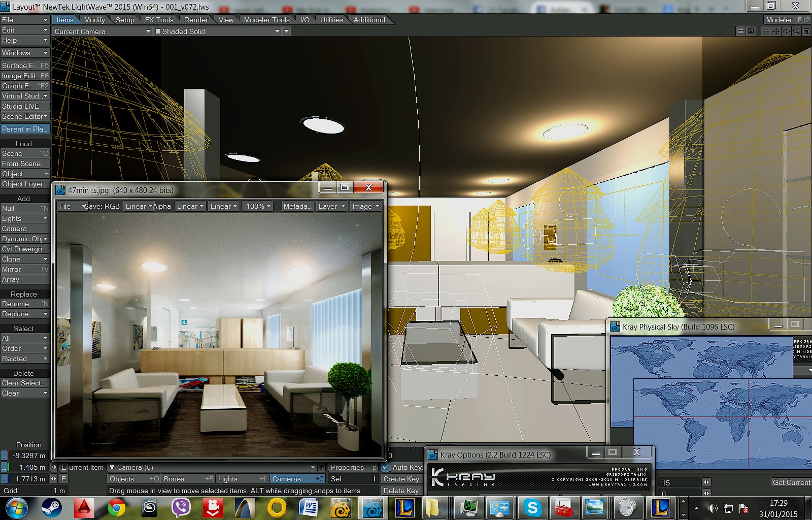Click the center-on-item crosshair viewport icon
812x520 pixels.
tap(766, 31)
